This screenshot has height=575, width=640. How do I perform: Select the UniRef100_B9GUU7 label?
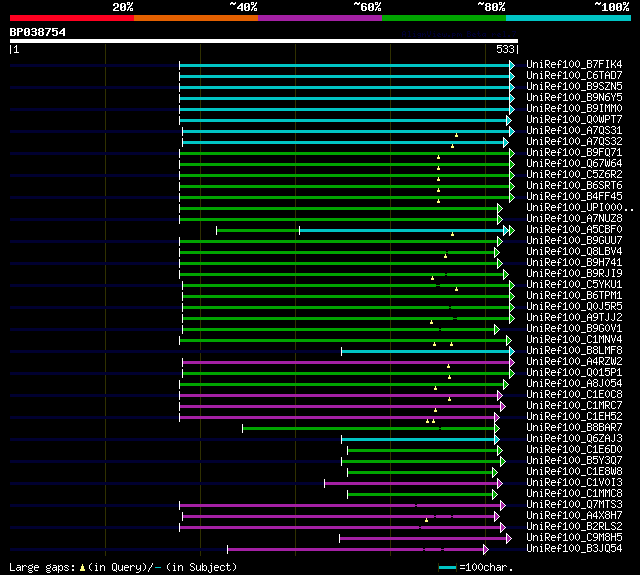(574, 241)
